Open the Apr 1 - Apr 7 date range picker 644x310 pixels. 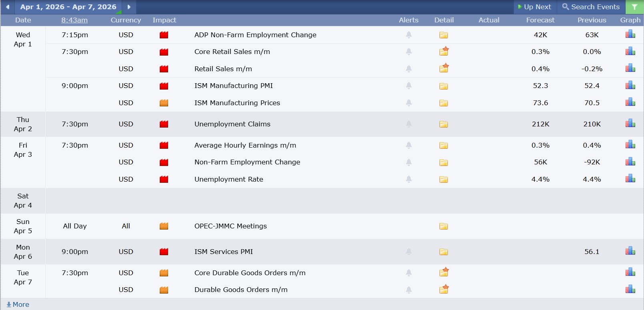point(68,7)
